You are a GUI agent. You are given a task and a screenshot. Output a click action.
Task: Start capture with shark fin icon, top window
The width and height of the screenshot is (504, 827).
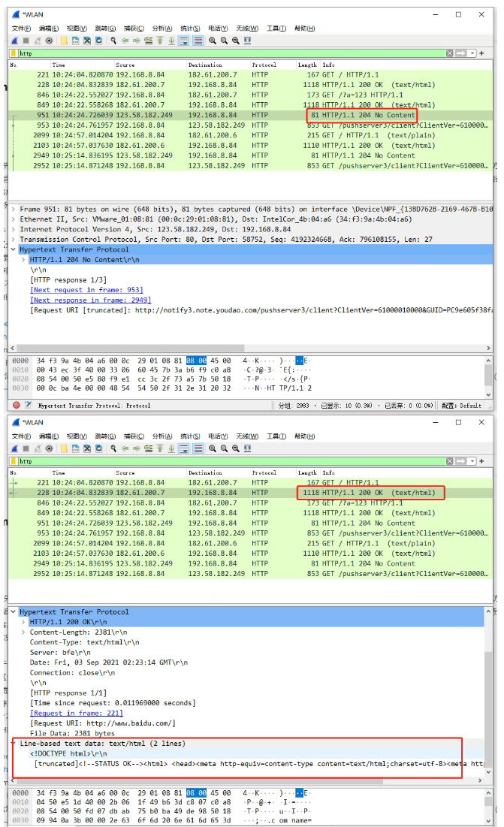[x=15, y=41]
